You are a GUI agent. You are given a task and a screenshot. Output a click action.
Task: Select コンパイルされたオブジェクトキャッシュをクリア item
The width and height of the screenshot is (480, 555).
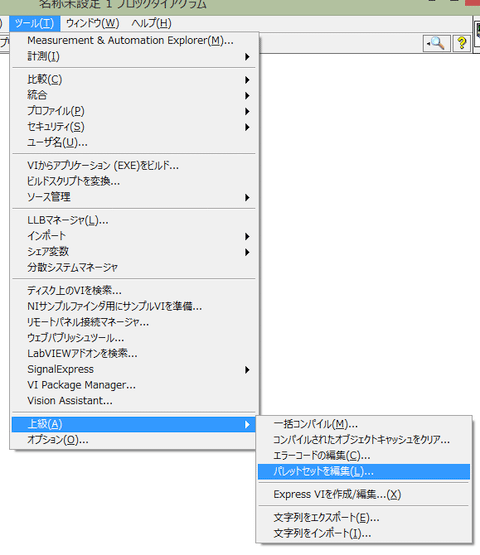pos(364,440)
